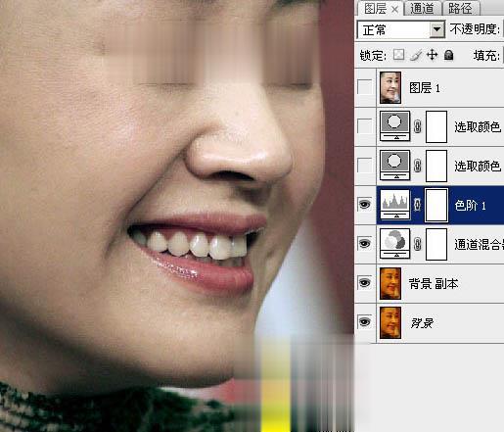Open the 正常 blend mode dropdown

(x=401, y=30)
